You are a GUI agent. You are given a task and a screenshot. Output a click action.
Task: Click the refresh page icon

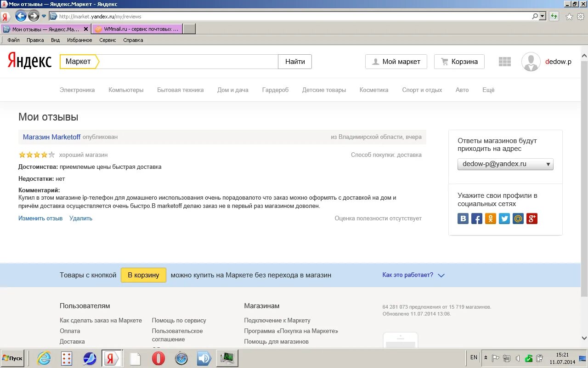point(554,16)
